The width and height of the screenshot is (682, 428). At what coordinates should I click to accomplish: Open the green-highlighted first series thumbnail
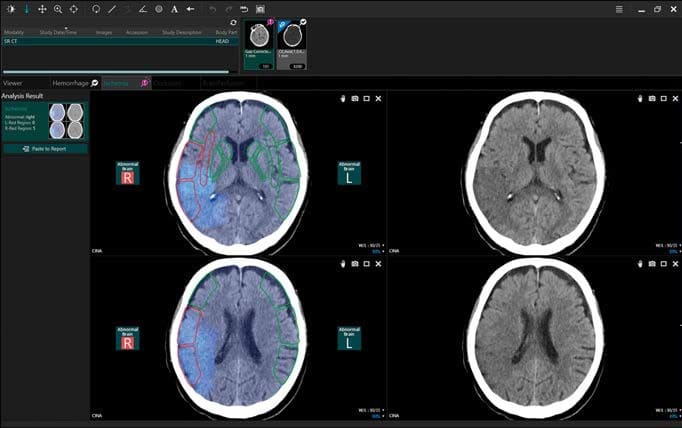click(x=259, y=45)
